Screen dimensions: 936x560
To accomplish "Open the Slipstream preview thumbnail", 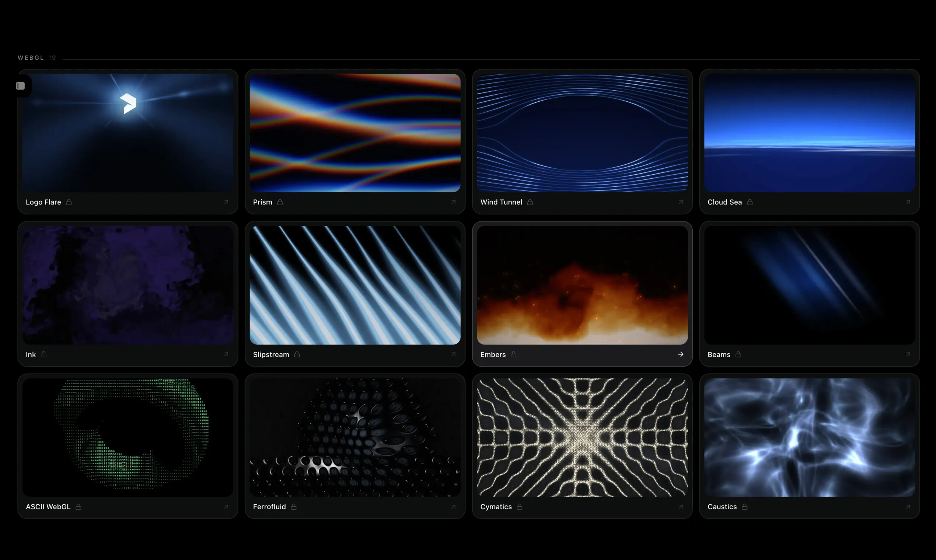I will (355, 285).
